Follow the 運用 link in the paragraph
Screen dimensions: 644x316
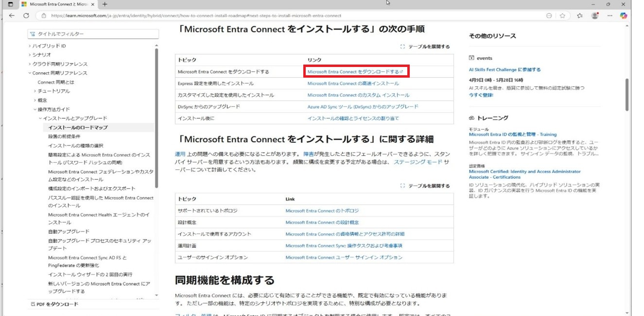[x=180, y=154]
